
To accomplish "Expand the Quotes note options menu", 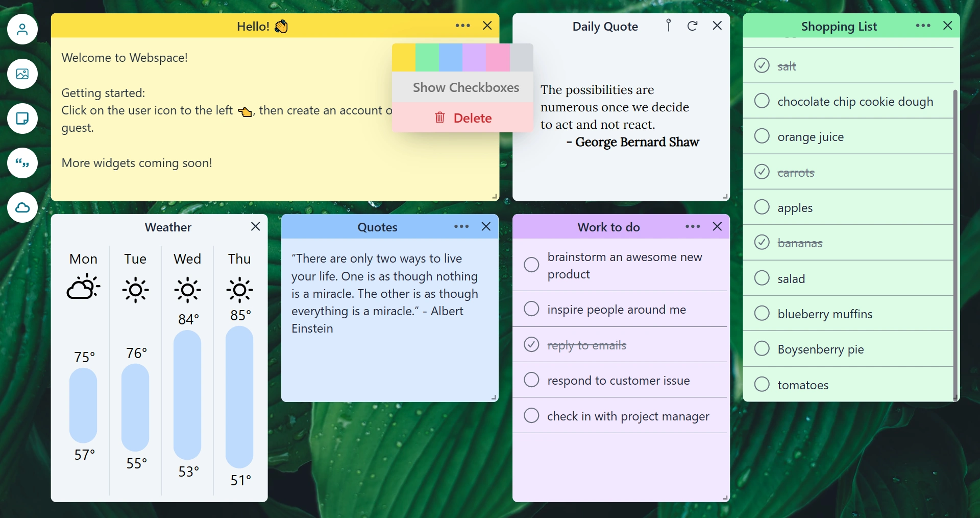I will [461, 226].
